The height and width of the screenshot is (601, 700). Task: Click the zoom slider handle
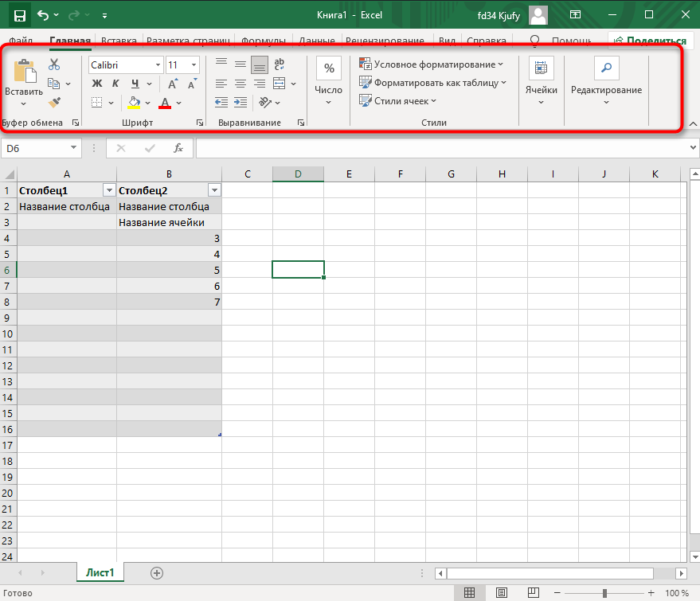pyautogui.click(x=604, y=593)
